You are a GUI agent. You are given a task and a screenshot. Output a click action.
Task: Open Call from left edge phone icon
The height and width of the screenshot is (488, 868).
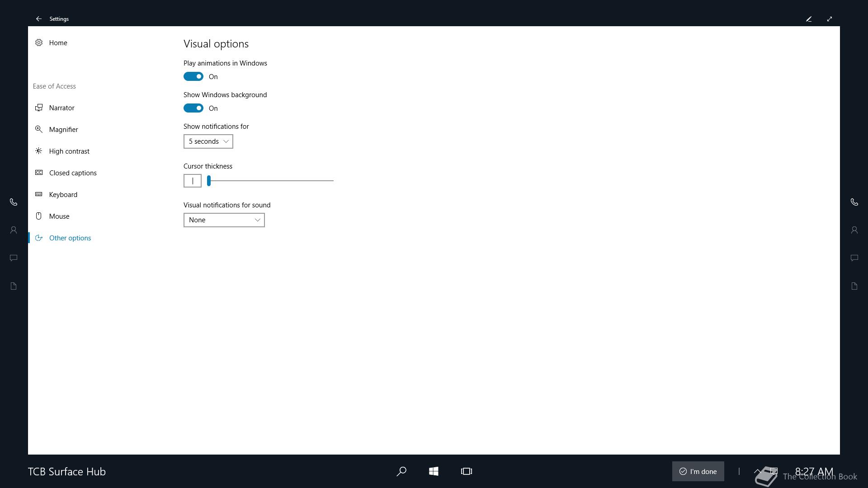point(14,202)
